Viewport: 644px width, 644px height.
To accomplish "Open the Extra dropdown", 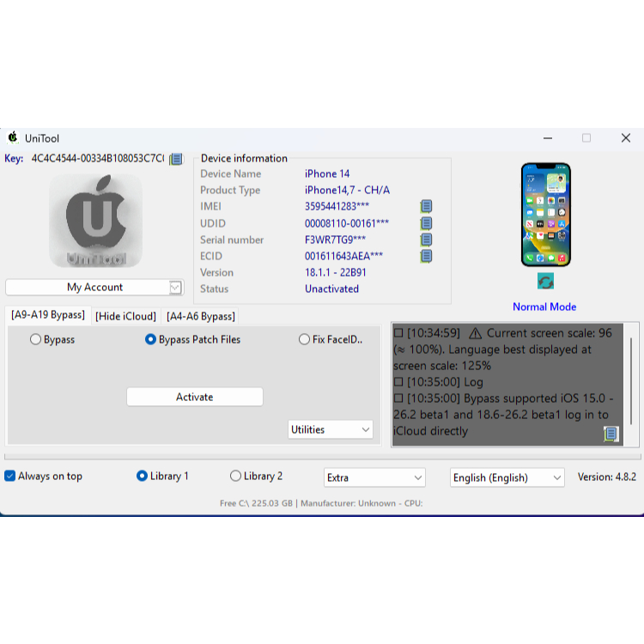I will [374, 477].
